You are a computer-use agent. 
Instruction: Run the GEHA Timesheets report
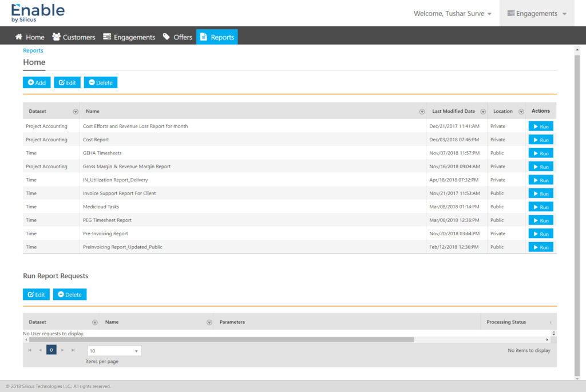tap(541, 153)
